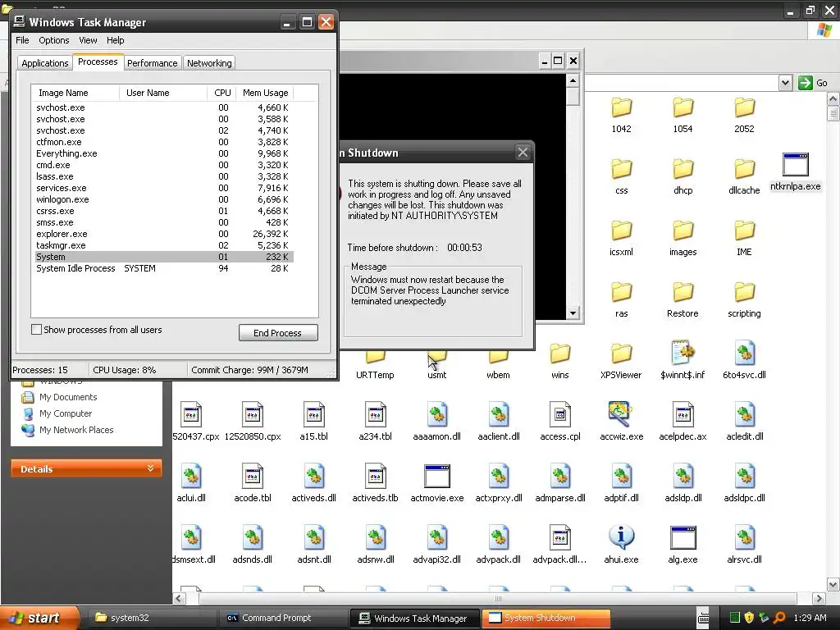Click the security shield tray icon
The width and height of the screenshot is (840, 630).
pyautogui.click(x=749, y=618)
